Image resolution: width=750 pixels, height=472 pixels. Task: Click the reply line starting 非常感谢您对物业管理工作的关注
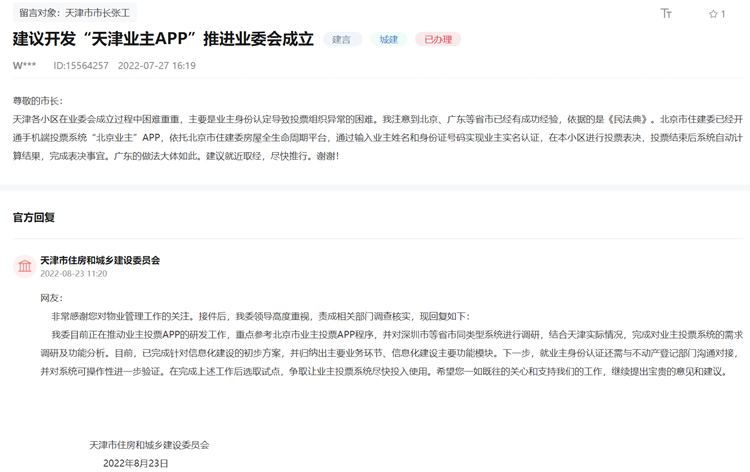point(261,317)
